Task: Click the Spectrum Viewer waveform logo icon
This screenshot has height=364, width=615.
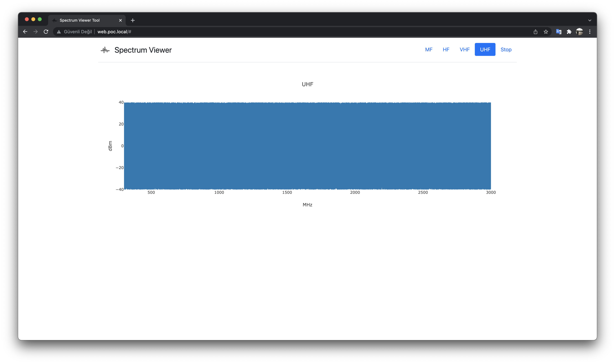Action: coord(105,50)
